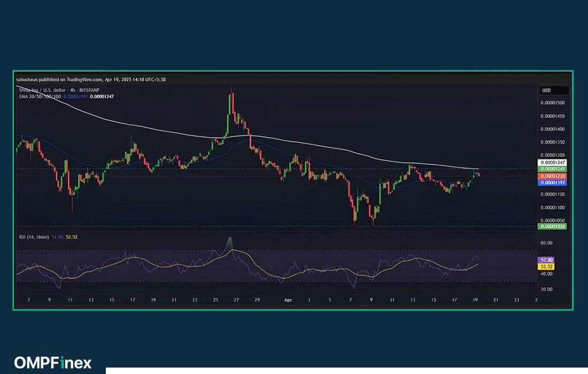The width and height of the screenshot is (588, 374).
Task: Click the green 0.00001078 support price label
Action: tap(553, 227)
